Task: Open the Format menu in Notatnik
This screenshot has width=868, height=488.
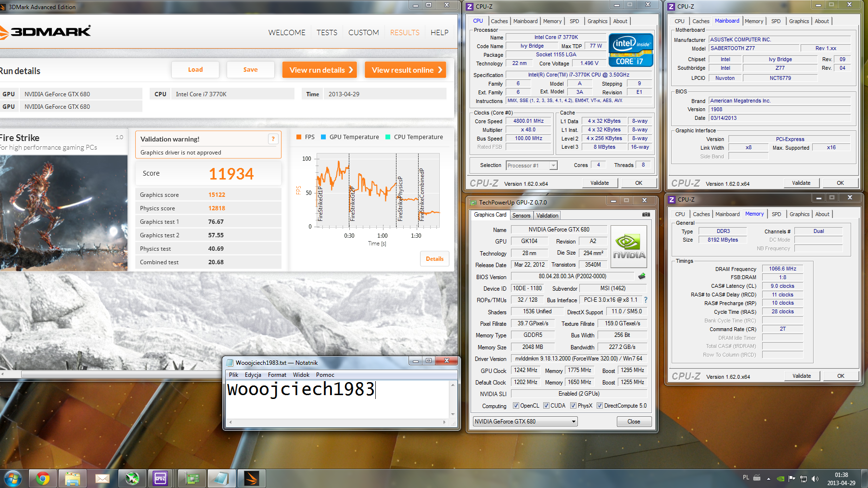Action: [277, 375]
